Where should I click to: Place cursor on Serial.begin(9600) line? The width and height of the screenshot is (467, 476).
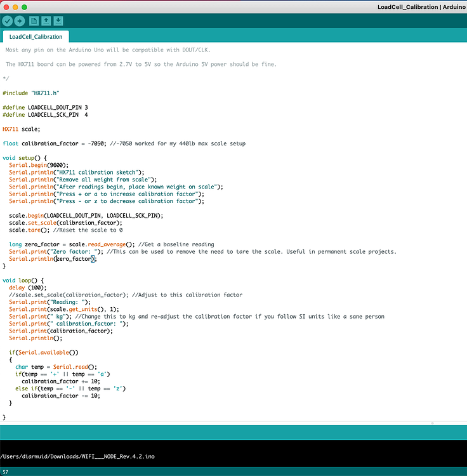(39, 165)
